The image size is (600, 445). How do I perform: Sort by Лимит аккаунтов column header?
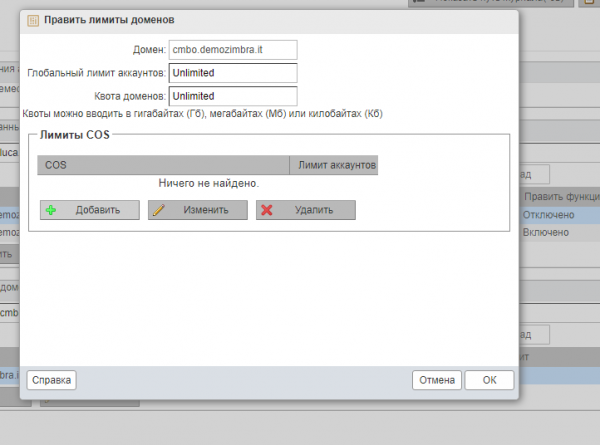[334, 162]
